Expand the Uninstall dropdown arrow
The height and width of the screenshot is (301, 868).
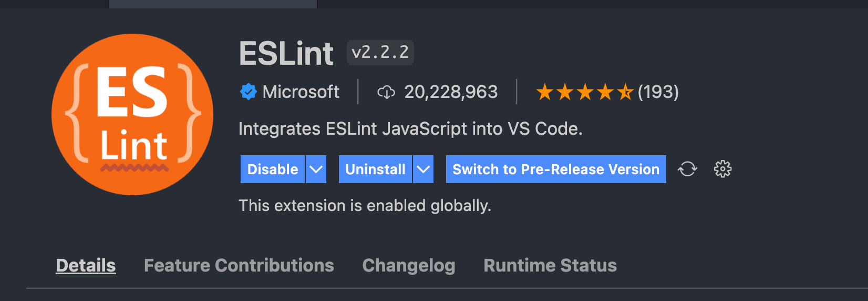423,169
